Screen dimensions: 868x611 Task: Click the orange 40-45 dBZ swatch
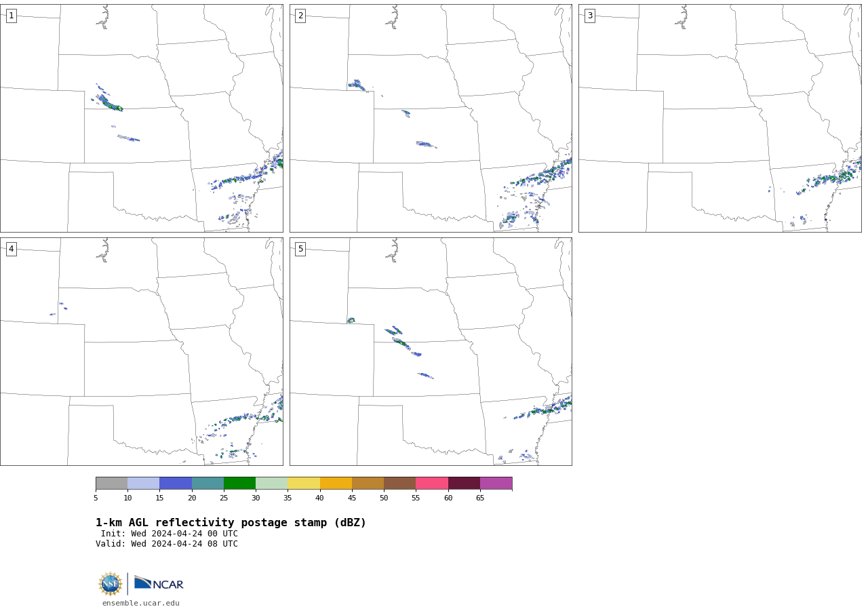coord(336,483)
